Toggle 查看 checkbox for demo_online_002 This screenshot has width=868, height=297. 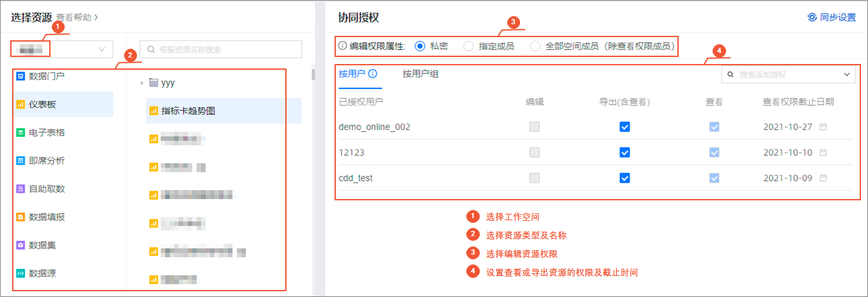click(x=714, y=127)
